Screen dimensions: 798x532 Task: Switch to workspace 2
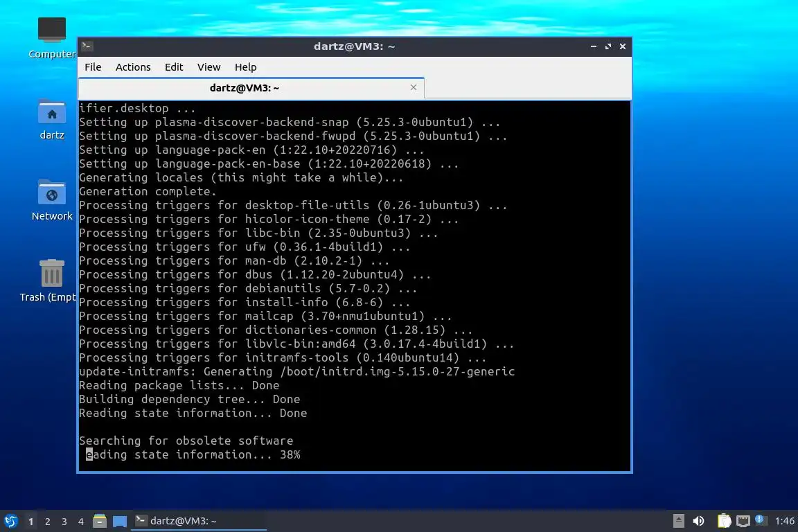47,522
